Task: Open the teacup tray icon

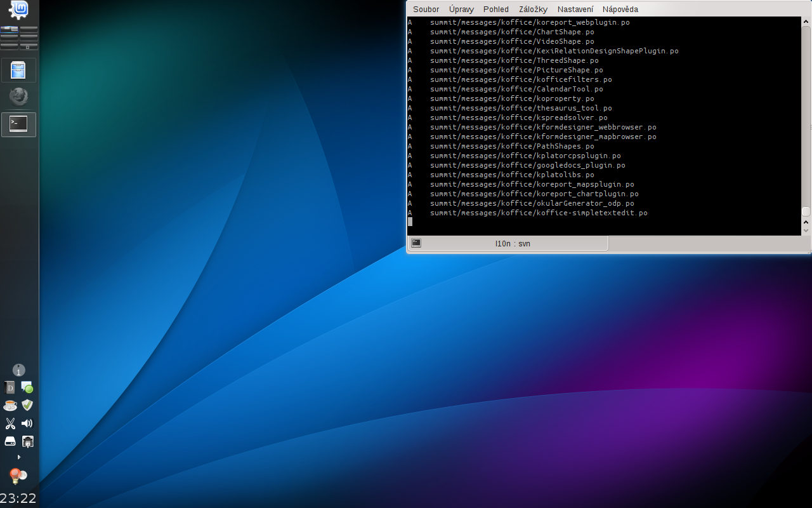Action: tap(10, 405)
